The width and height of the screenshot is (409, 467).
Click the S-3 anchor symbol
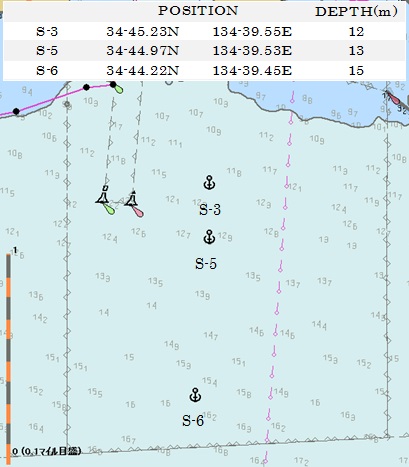[x=209, y=183]
